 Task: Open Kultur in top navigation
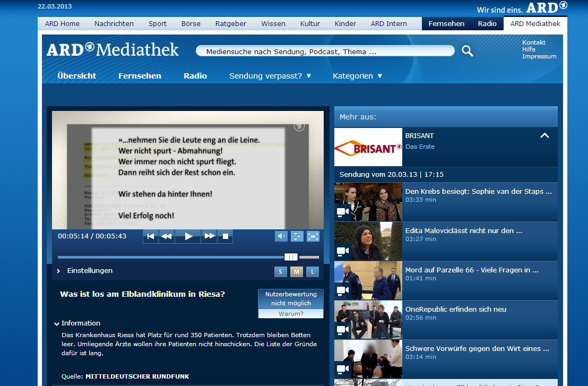(x=310, y=24)
